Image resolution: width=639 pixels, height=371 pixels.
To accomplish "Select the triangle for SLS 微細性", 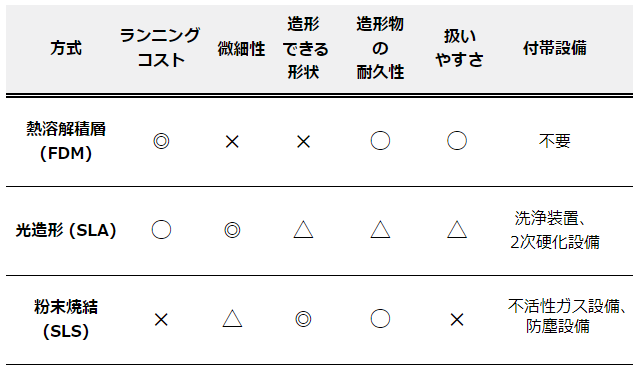I will (232, 318).
